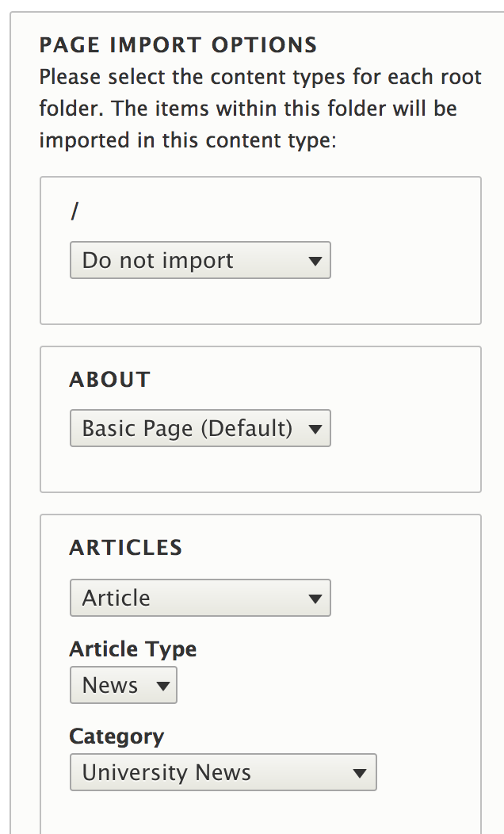Click the "ARTICLES" folder heading
Viewport: 504px width, 834px height.
tap(126, 548)
